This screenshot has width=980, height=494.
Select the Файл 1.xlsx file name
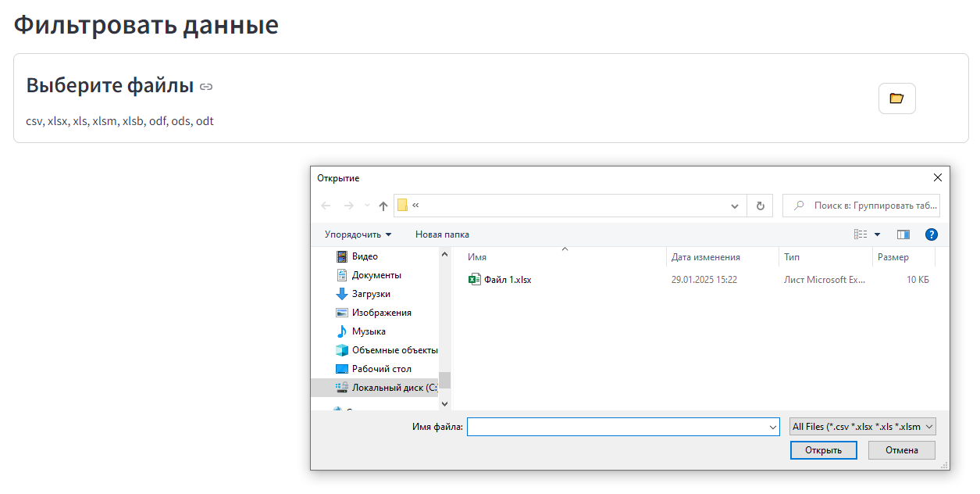coord(508,279)
